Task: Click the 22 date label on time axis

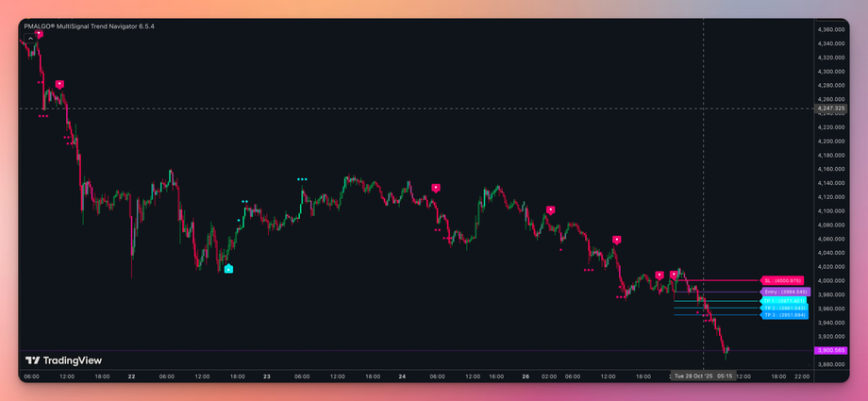Action: point(132,376)
